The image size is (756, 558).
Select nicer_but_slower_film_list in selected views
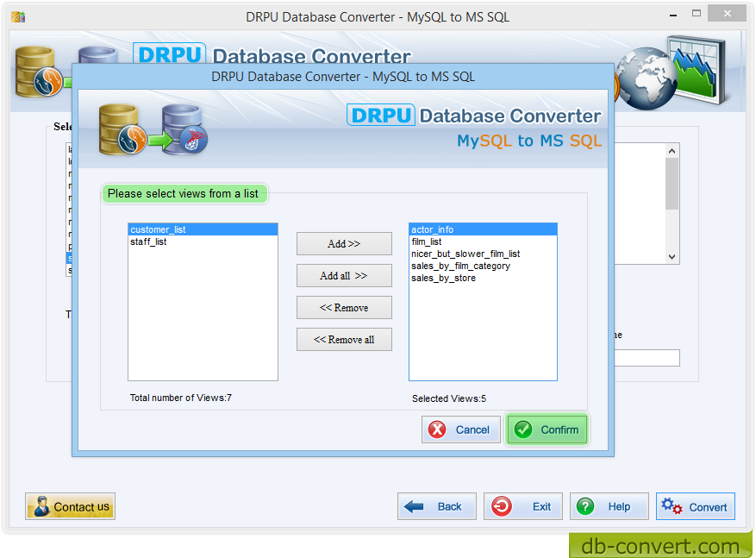pyautogui.click(x=483, y=254)
